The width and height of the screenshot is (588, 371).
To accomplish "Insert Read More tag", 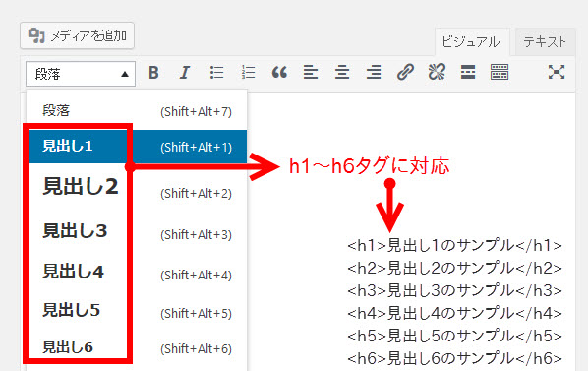I will [468, 72].
